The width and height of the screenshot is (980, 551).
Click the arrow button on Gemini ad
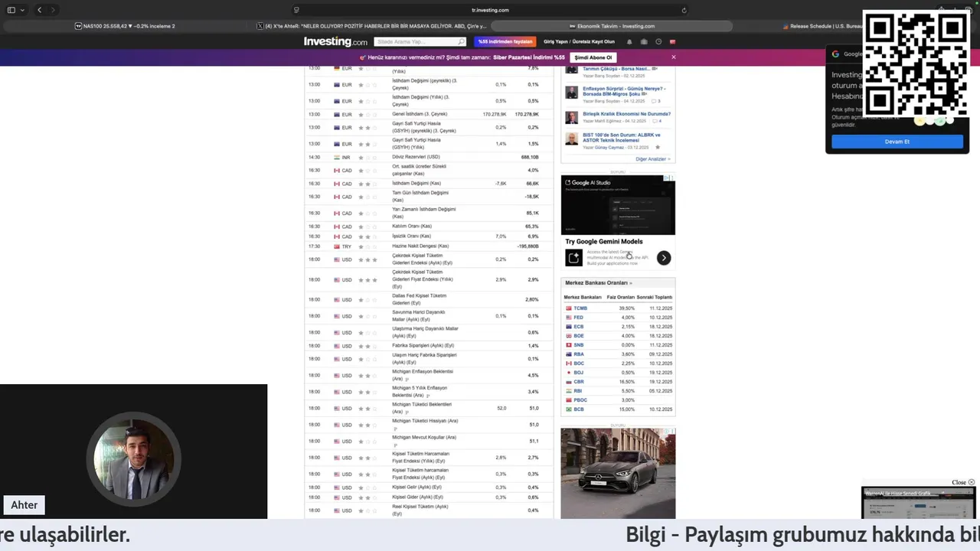tap(664, 258)
